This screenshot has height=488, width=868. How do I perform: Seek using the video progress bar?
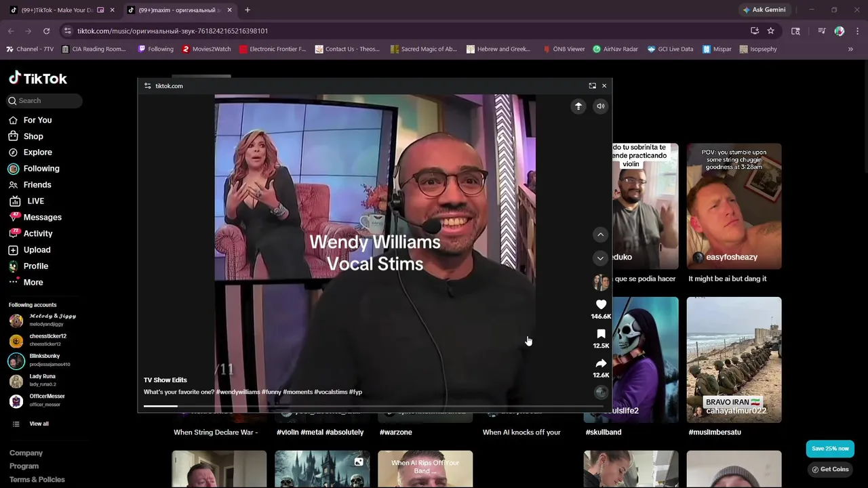373,406
